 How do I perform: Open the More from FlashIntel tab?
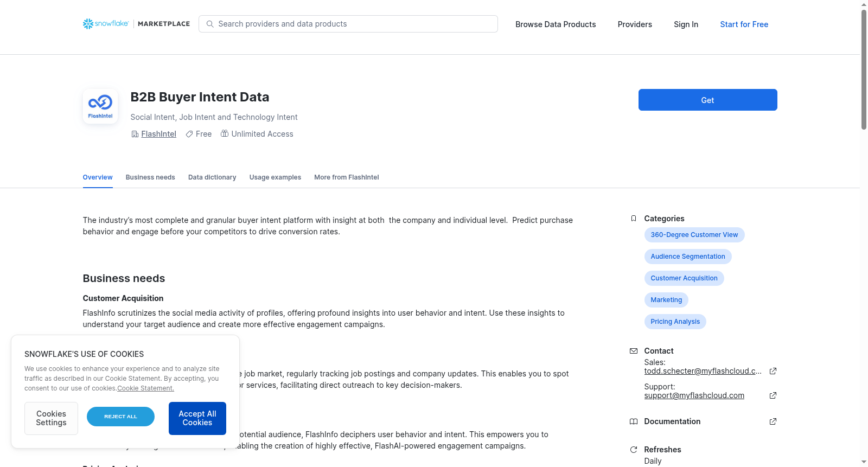coord(346,177)
